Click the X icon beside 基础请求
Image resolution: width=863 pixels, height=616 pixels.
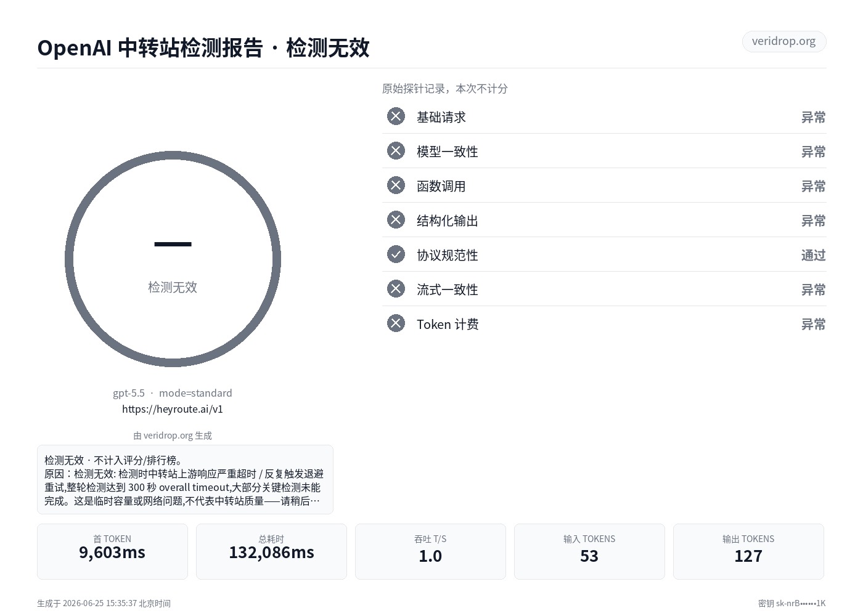pos(396,116)
